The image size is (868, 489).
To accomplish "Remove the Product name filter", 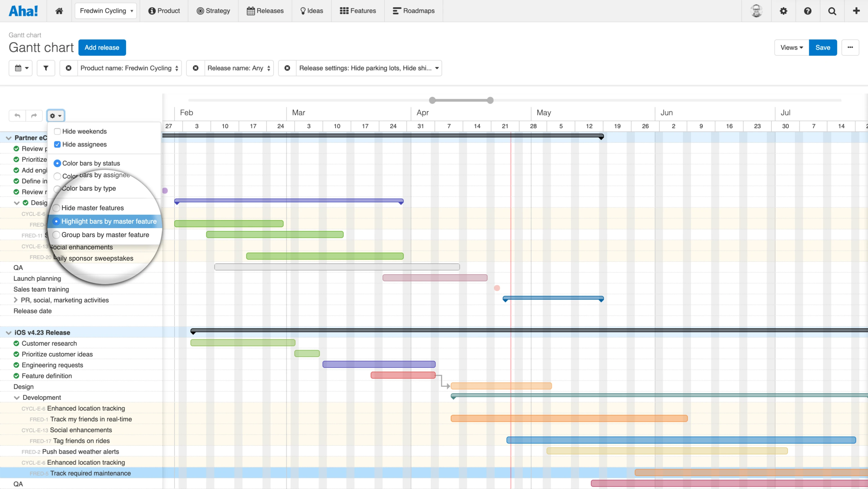I will pos(68,68).
